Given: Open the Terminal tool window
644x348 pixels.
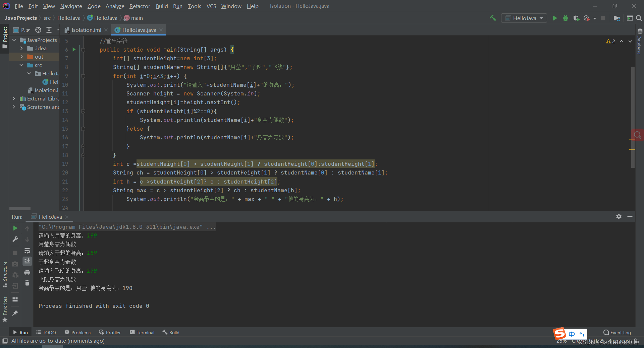Looking at the screenshot, I should pyautogui.click(x=142, y=332).
